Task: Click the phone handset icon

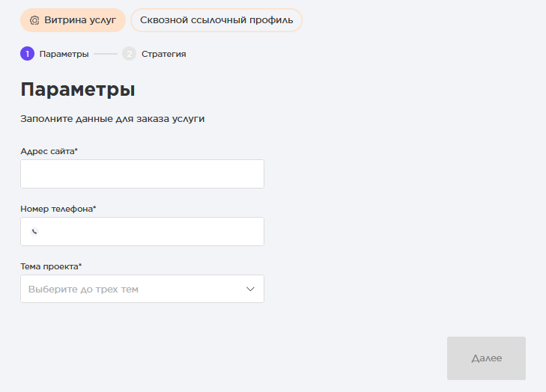Action: [x=34, y=232]
